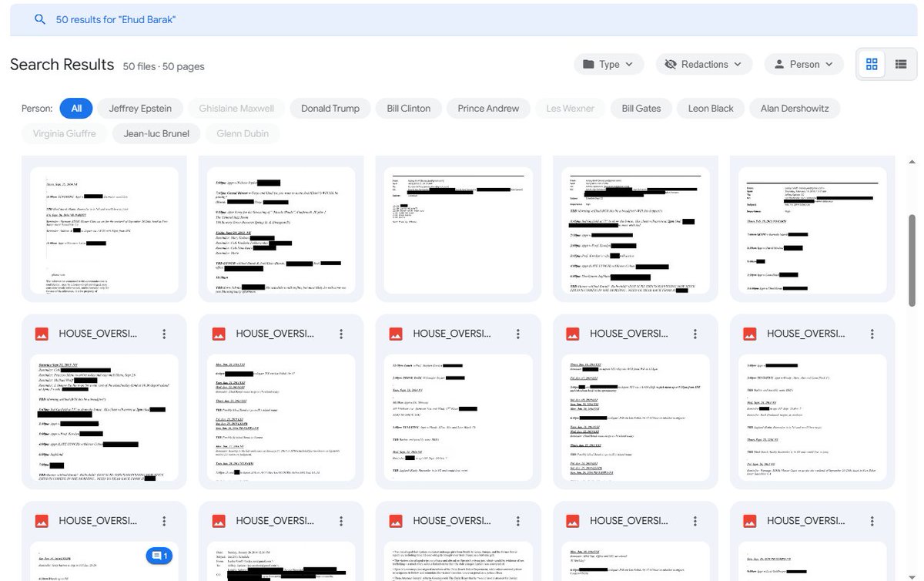Open the Type filter dropdown

coord(608,64)
